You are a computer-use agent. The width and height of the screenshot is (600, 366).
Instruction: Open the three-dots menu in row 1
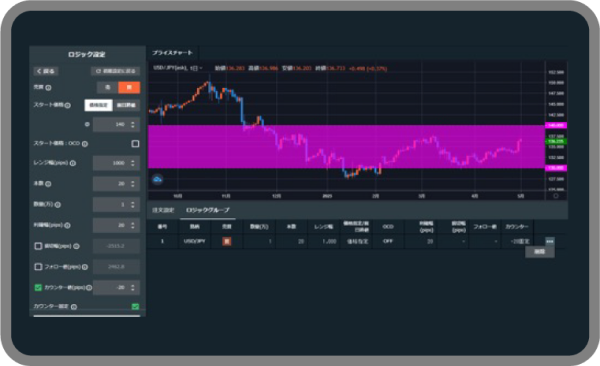549,242
